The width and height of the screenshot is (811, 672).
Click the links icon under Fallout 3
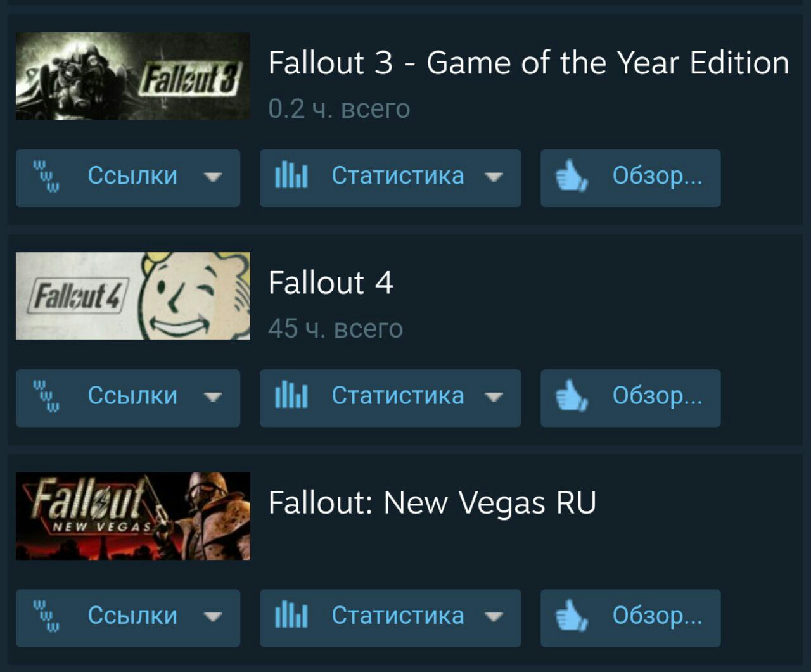click(46, 176)
